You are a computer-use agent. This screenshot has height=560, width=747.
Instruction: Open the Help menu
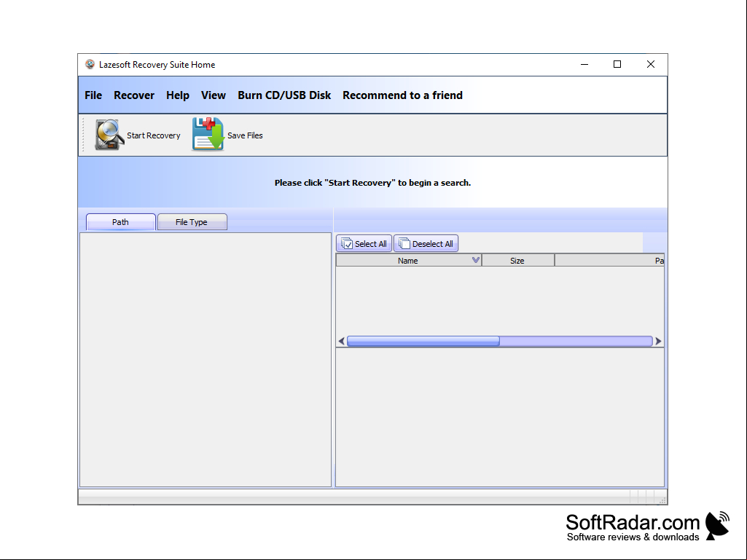178,95
